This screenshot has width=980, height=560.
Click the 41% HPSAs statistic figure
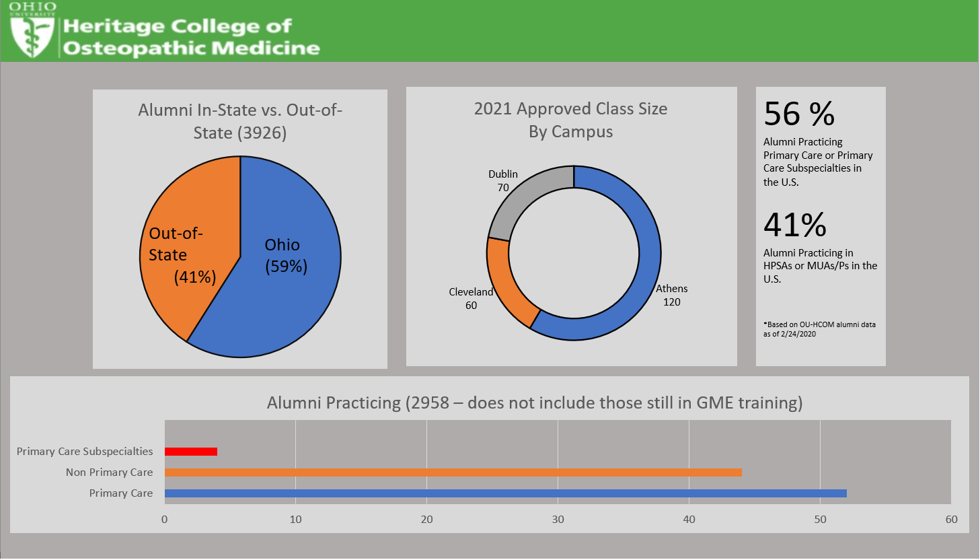pyautogui.click(x=795, y=225)
